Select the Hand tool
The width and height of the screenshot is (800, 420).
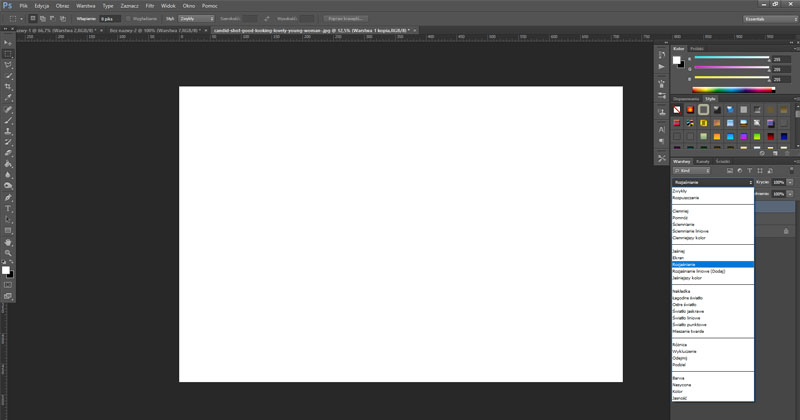click(x=8, y=242)
